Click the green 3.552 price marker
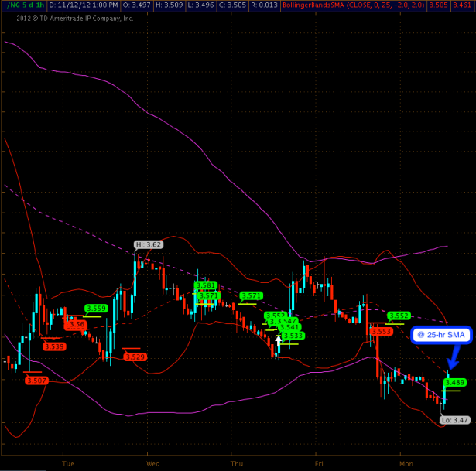476x471 pixels. [x=399, y=316]
